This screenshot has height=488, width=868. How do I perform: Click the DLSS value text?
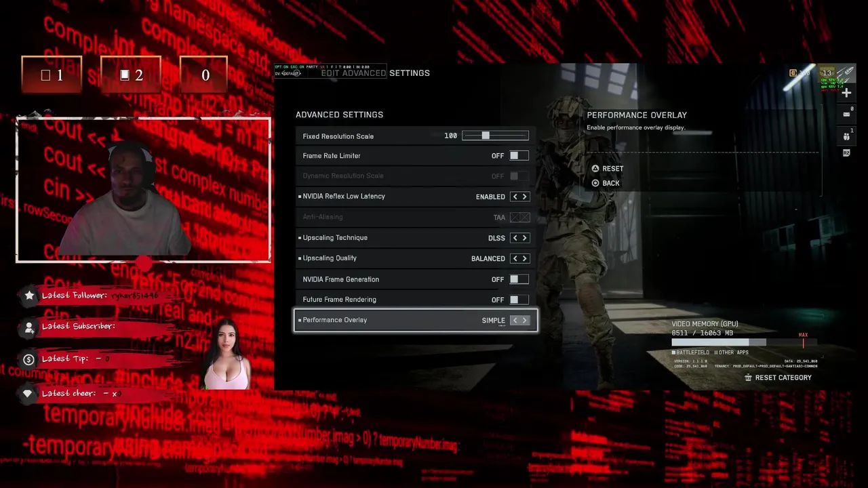[496, 238]
